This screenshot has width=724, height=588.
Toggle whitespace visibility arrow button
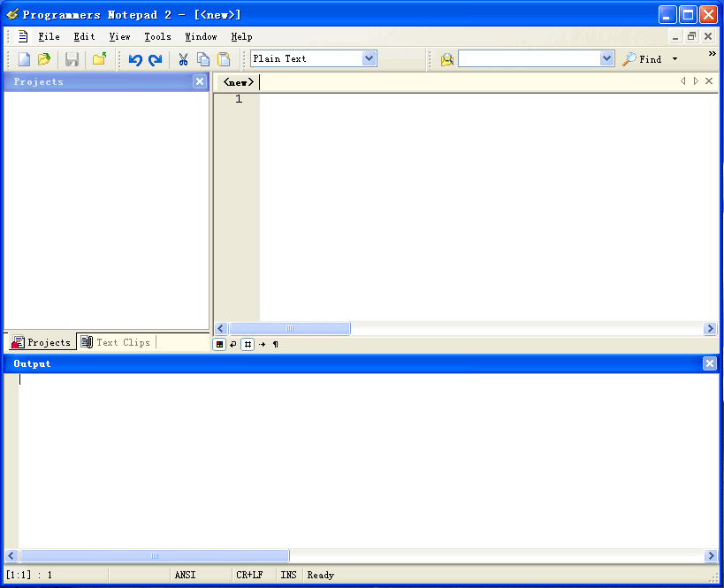pyautogui.click(x=262, y=344)
